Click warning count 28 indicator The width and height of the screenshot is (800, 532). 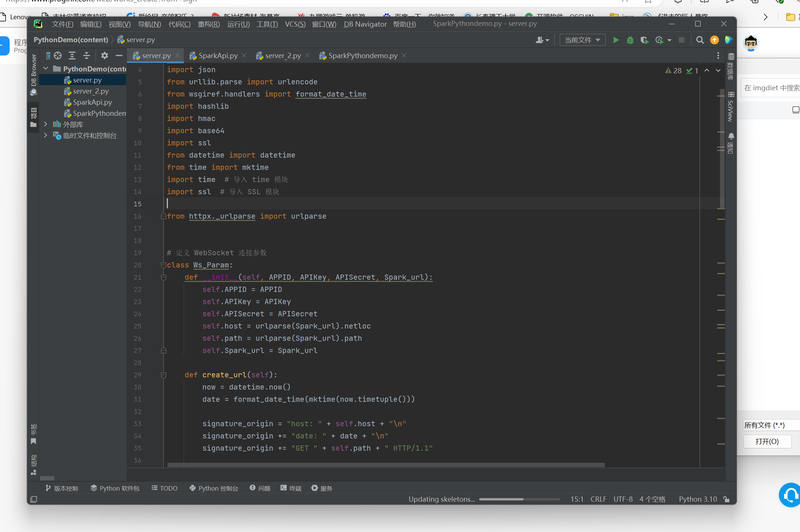[x=673, y=70]
